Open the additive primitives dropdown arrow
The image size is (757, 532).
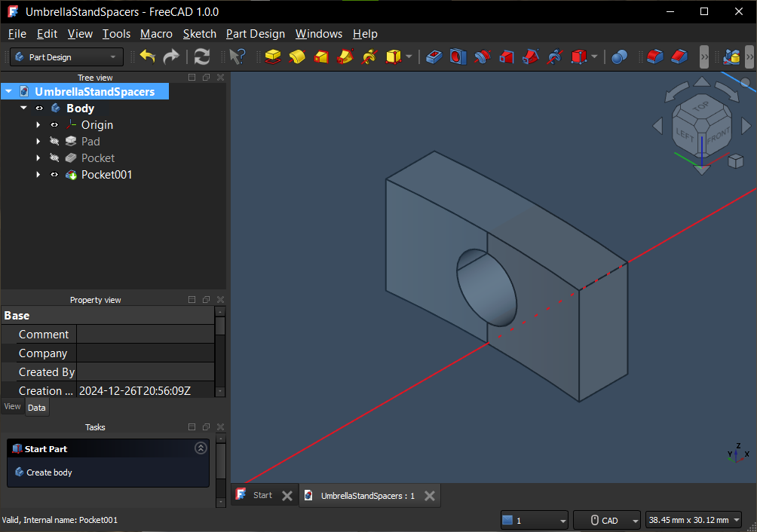(x=409, y=57)
